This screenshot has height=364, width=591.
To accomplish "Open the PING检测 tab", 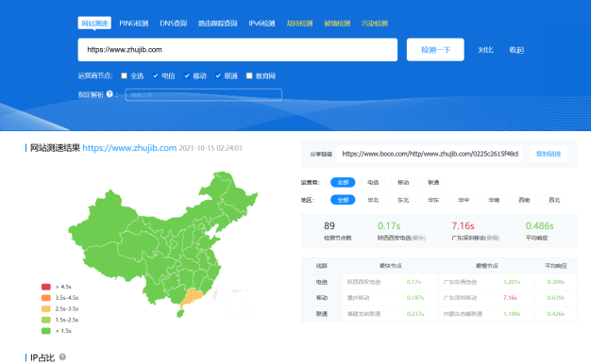I will 134,24.
